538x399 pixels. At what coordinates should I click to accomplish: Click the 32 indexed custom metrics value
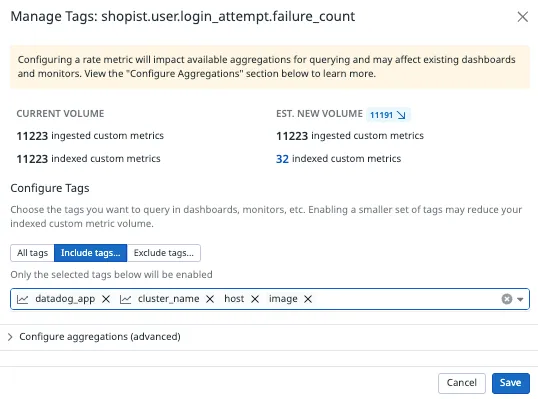(x=282, y=159)
